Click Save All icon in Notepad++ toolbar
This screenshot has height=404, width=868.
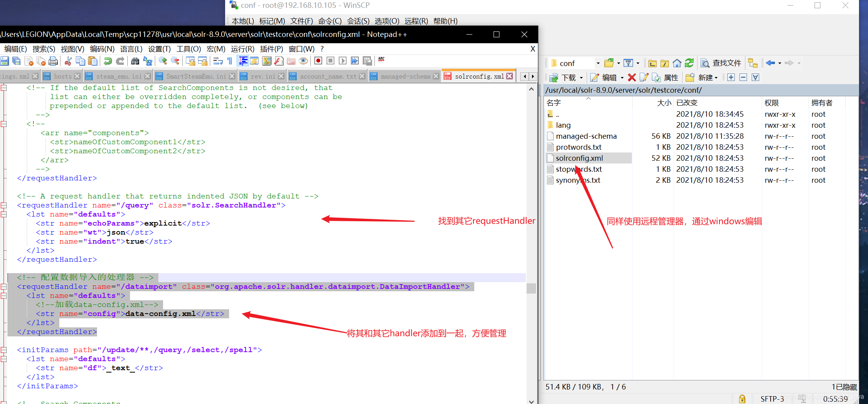click(x=17, y=61)
